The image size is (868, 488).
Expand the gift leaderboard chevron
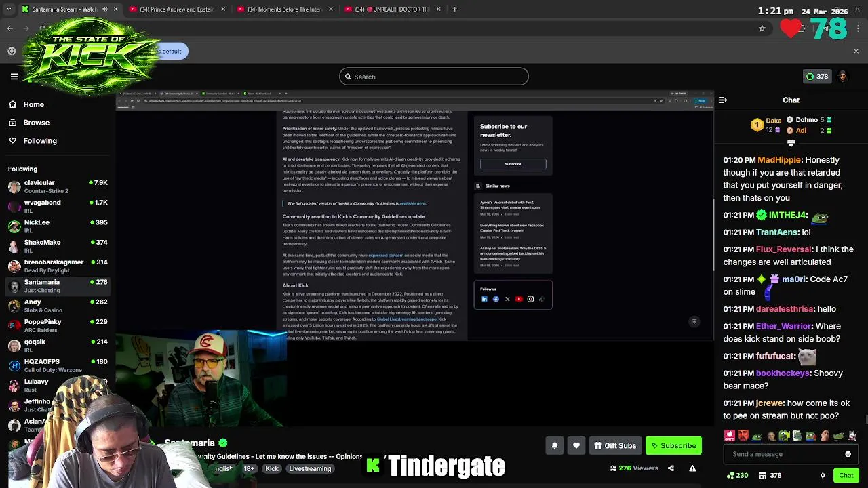tap(791, 144)
